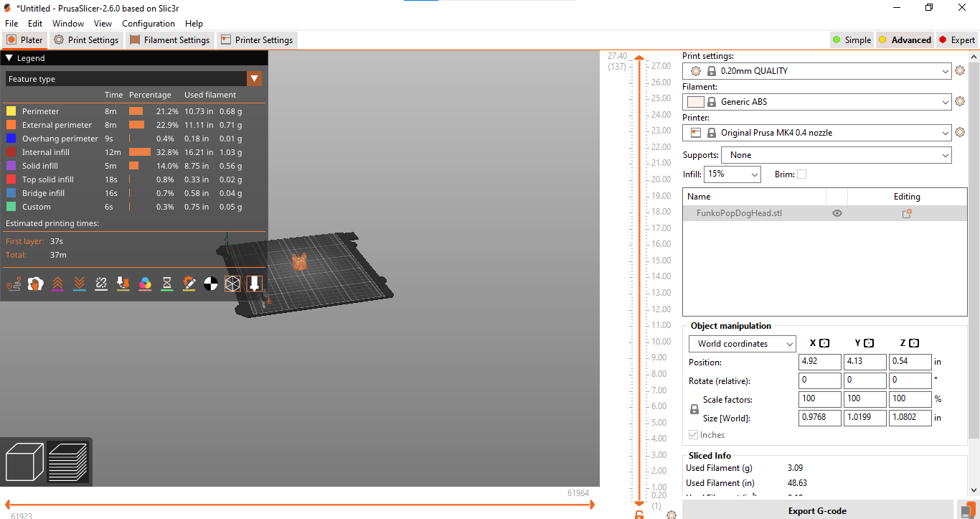The image size is (980, 519).
Task: Toggle Travel moves visibility icon in legend
Action: [14, 284]
